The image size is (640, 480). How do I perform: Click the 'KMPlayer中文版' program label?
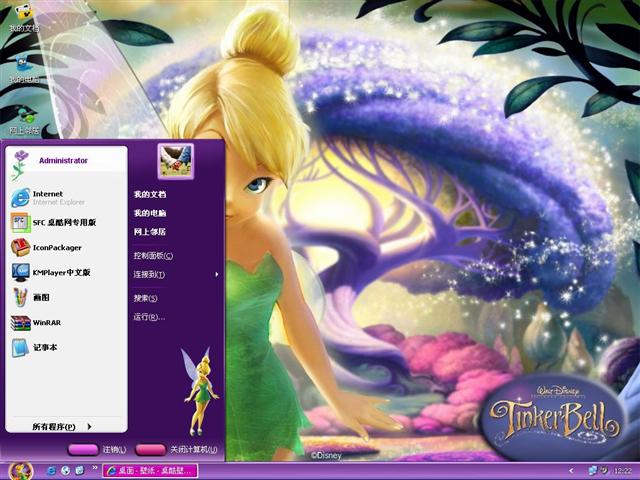click(x=62, y=272)
